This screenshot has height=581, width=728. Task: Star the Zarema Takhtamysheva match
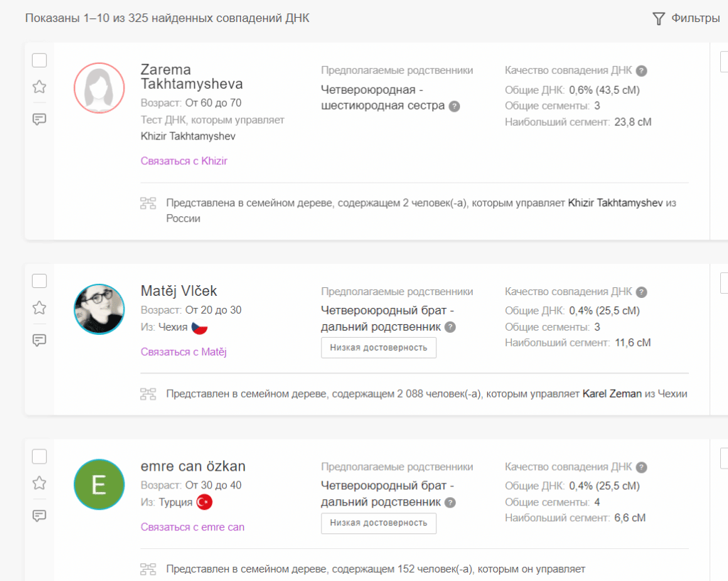[40, 87]
